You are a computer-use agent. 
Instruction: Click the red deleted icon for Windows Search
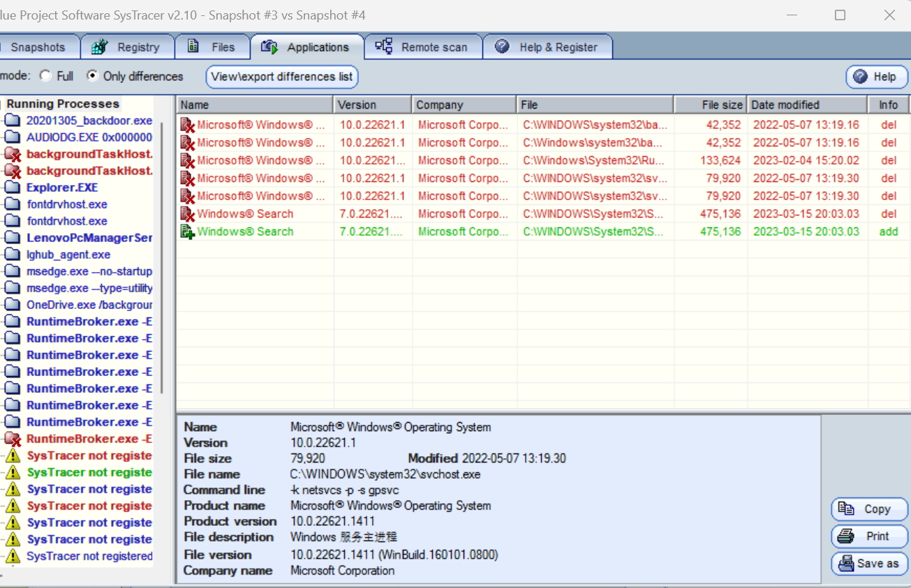tap(187, 214)
